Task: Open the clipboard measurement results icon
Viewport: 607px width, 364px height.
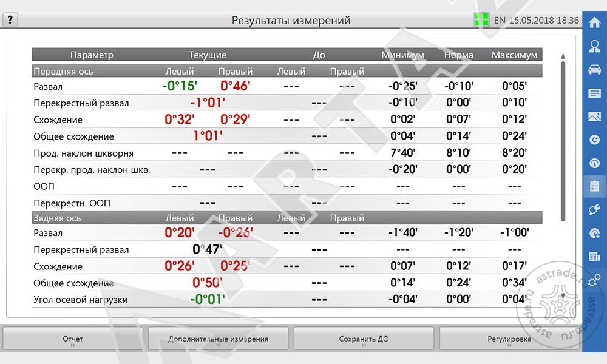Action: click(x=594, y=186)
